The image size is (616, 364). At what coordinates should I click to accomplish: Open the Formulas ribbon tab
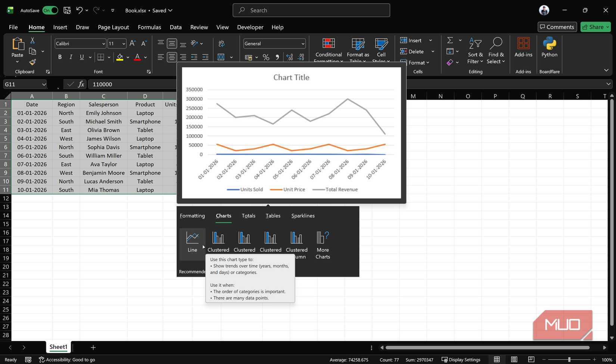(x=149, y=27)
